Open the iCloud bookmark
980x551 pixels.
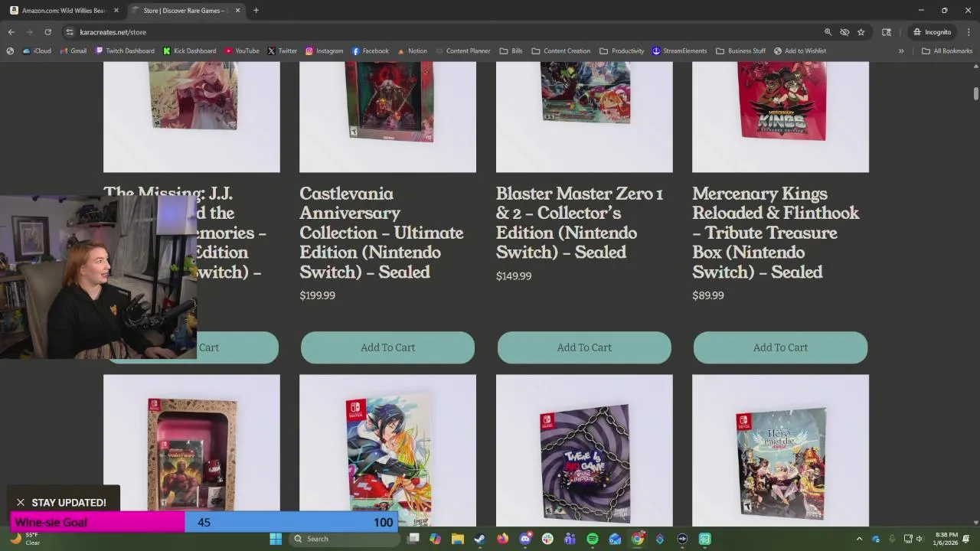click(37, 51)
